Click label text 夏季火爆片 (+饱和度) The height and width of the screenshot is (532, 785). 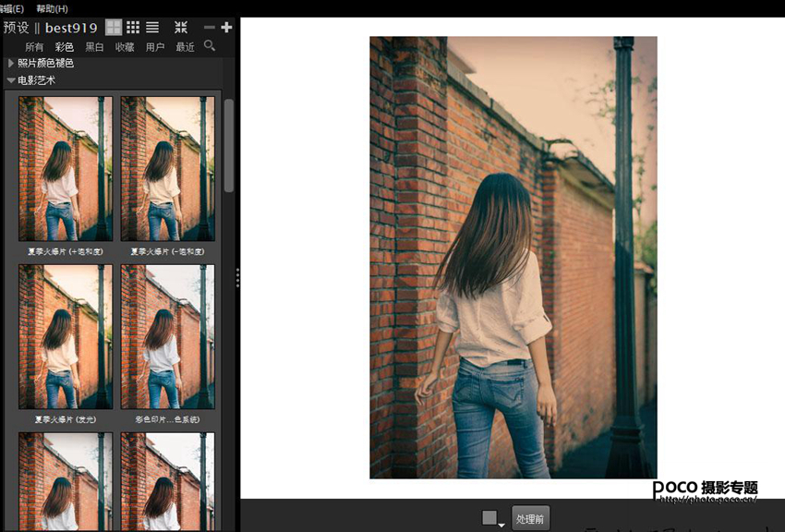66,251
